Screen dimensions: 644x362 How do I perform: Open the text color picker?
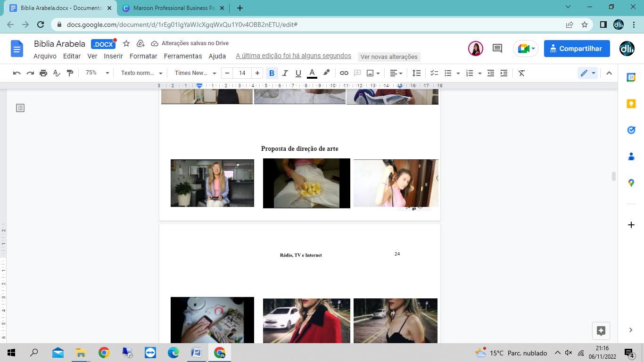pos(312,73)
